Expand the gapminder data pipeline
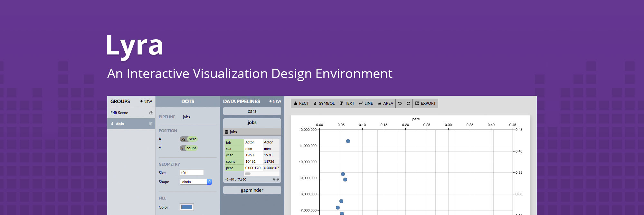644x215 pixels. coord(252,190)
